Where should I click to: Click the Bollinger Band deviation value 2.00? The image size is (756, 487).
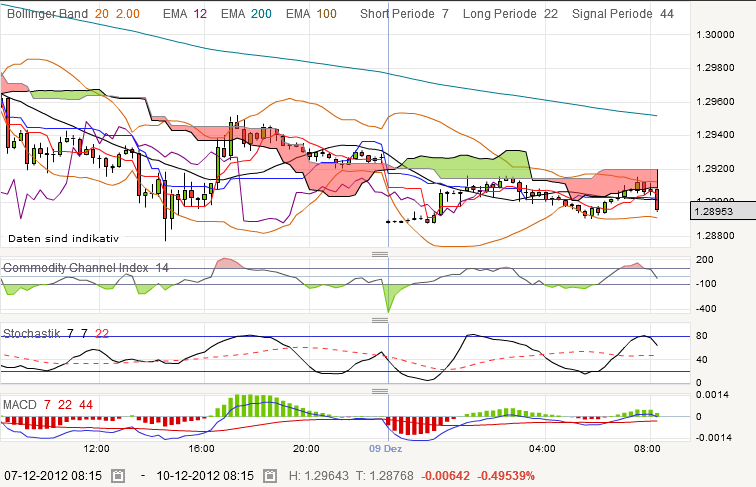(x=128, y=14)
